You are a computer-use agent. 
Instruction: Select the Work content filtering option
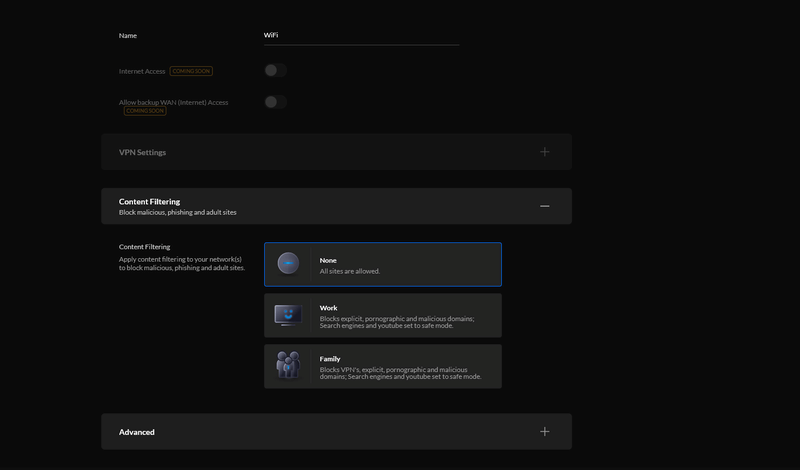pos(383,315)
